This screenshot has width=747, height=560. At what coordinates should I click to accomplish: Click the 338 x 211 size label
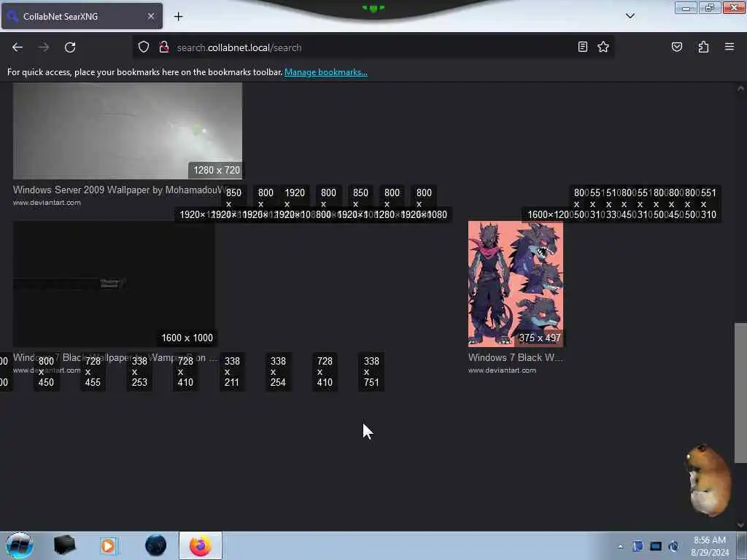232,372
